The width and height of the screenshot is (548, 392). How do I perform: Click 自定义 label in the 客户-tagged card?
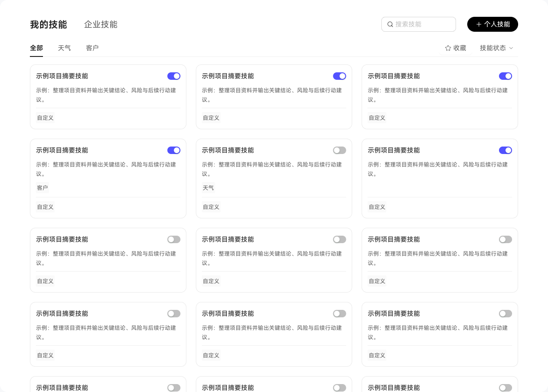(x=45, y=207)
